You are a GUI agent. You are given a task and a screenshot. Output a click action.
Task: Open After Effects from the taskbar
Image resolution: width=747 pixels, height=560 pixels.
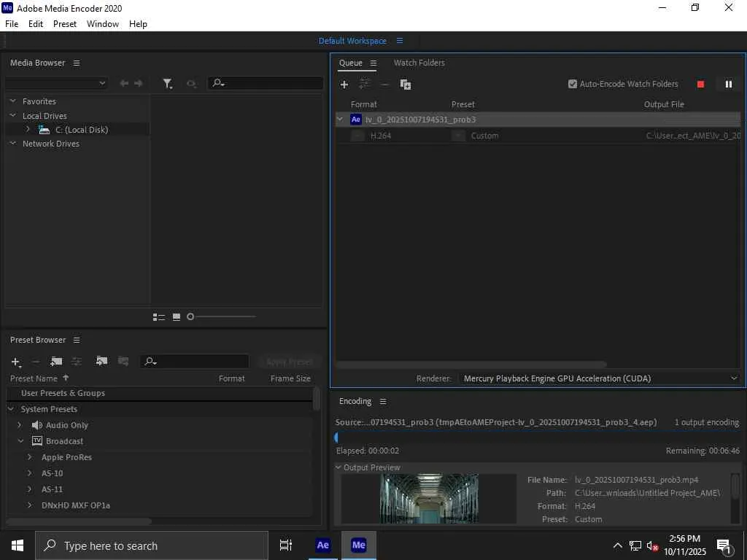pyautogui.click(x=322, y=545)
